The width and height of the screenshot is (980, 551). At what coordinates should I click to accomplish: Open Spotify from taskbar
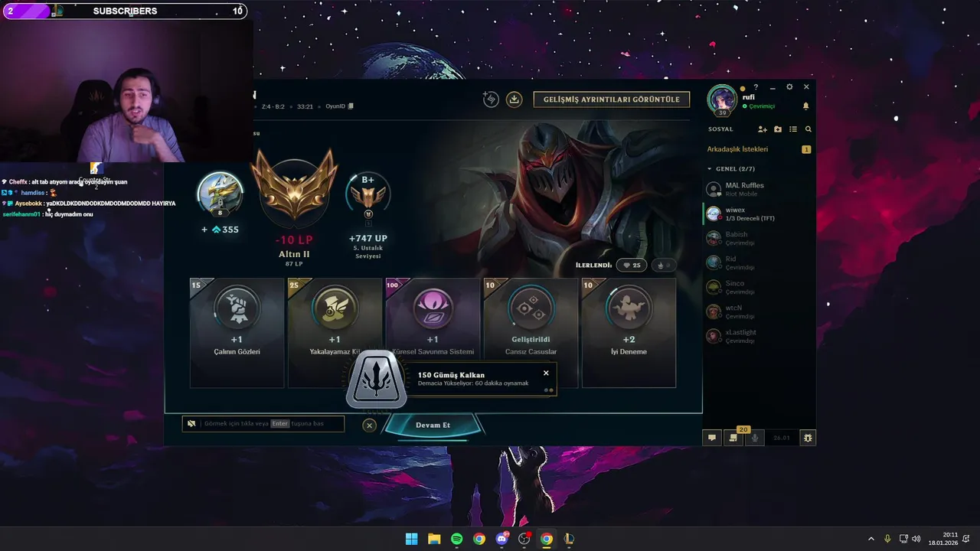pyautogui.click(x=456, y=539)
